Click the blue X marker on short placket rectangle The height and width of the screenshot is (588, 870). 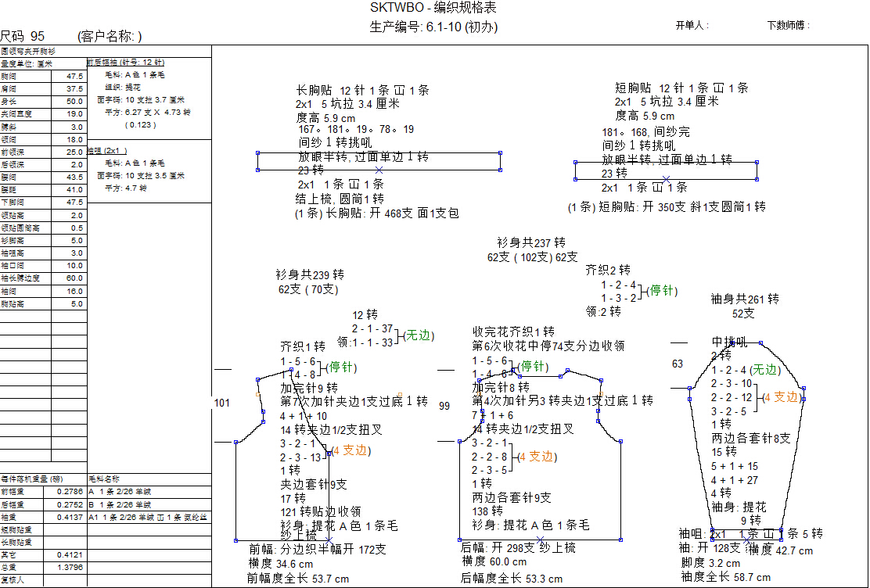tap(666, 180)
